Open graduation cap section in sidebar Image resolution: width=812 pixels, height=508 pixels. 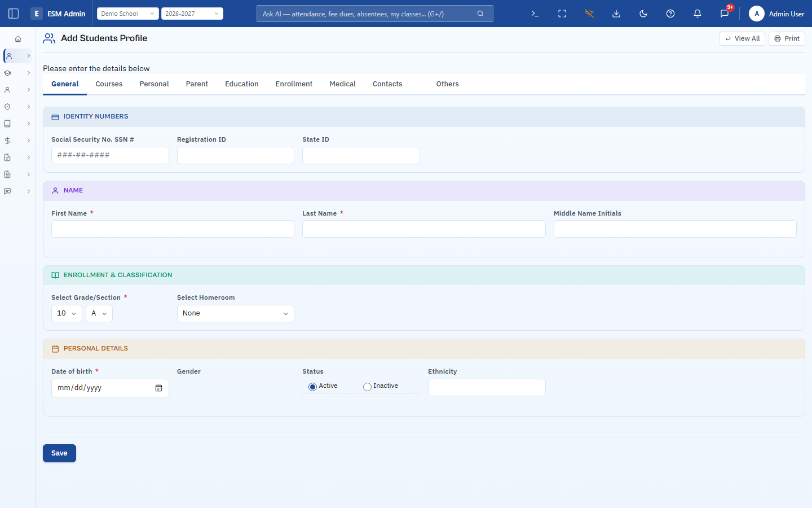pos(8,73)
